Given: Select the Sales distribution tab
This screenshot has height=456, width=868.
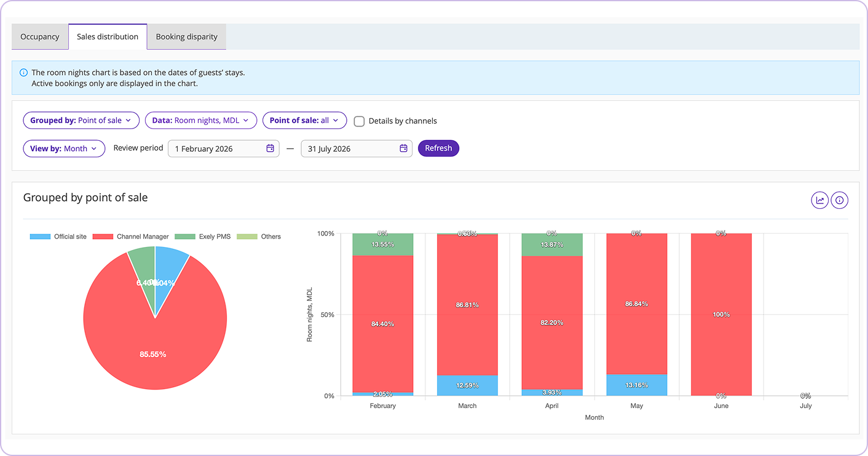Looking at the screenshot, I should click(108, 37).
